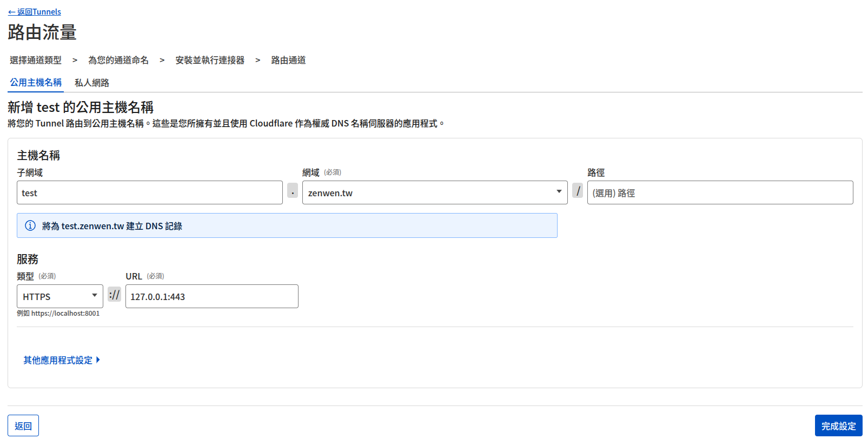The image size is (868, 439).
Task: Open the zenwen.tw domain dropdown
Action: click(x=434, y=192)
